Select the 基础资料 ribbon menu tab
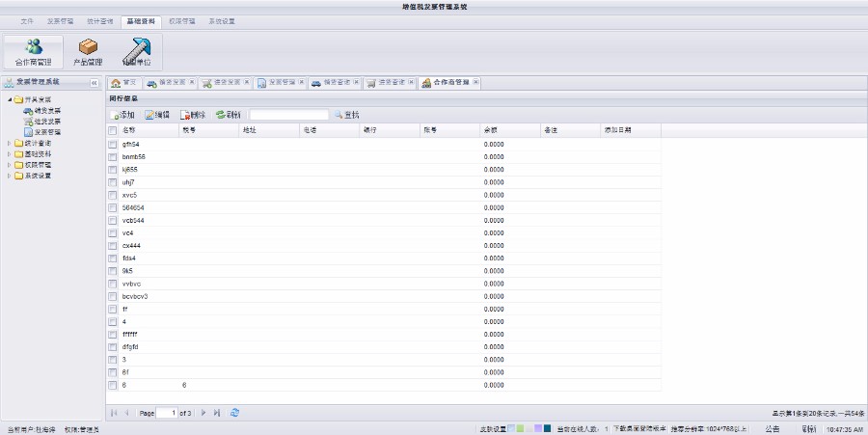 coord(141,21)
